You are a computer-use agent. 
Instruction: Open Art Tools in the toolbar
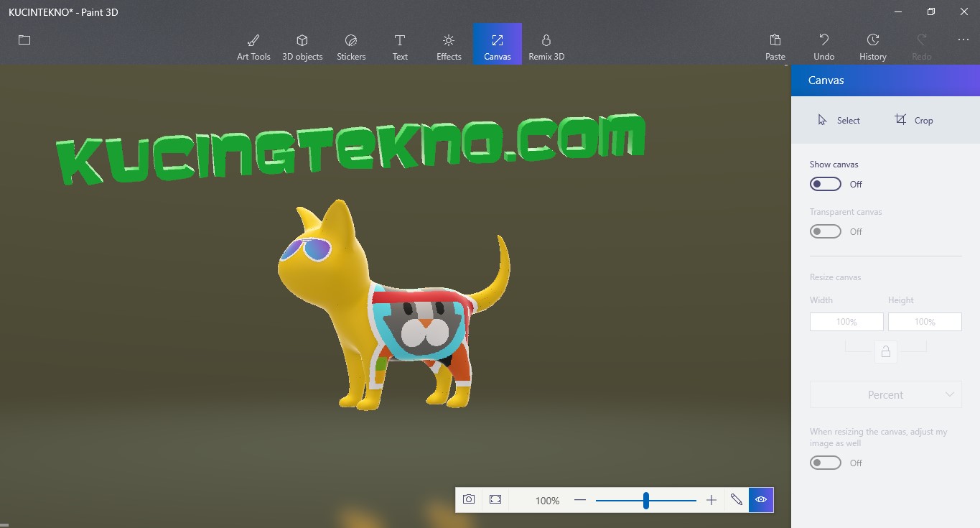pyautogui.click(x=253, y=44)
